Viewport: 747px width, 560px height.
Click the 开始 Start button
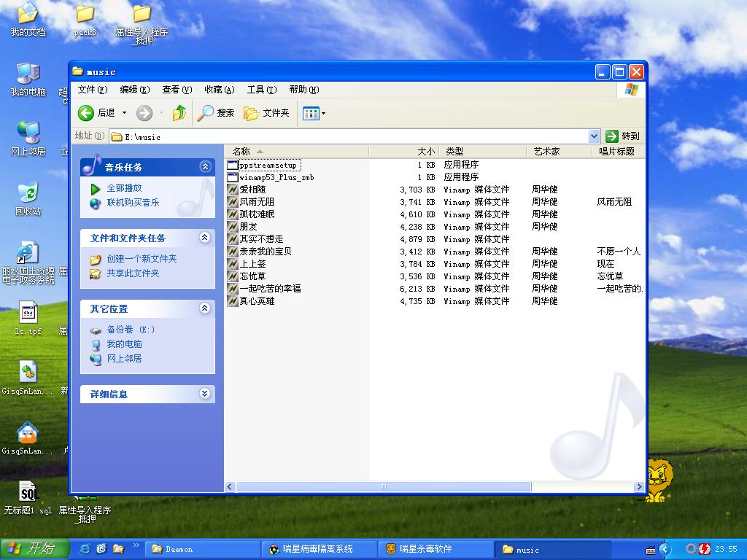coord(34,549)
